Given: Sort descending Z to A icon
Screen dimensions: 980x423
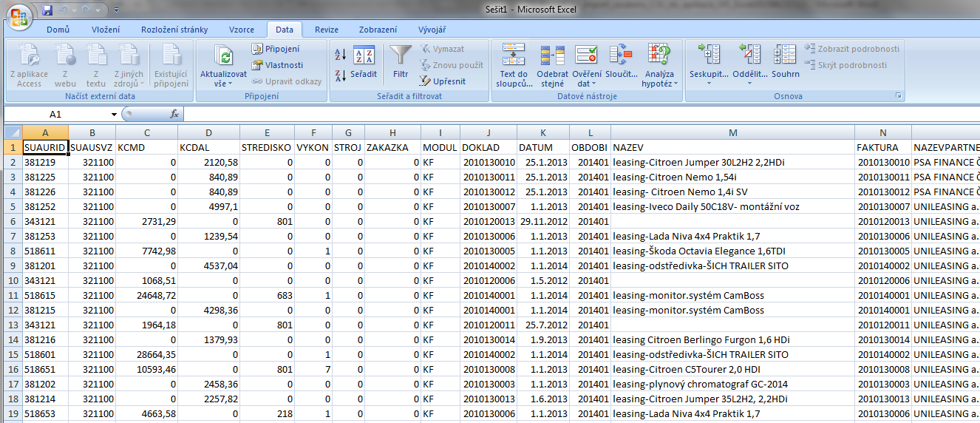Looking at the screenshot, I should coord(341,75).
